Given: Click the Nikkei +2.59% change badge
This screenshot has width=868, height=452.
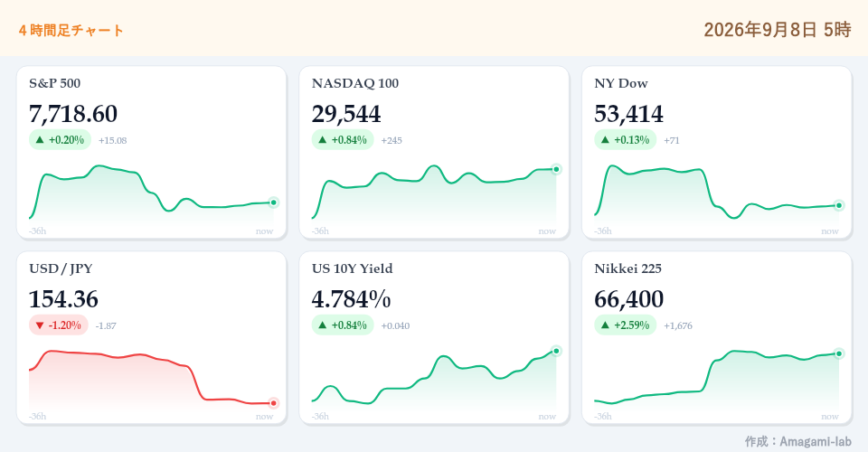Looking at the screenshot, I should tap(626, 325).
